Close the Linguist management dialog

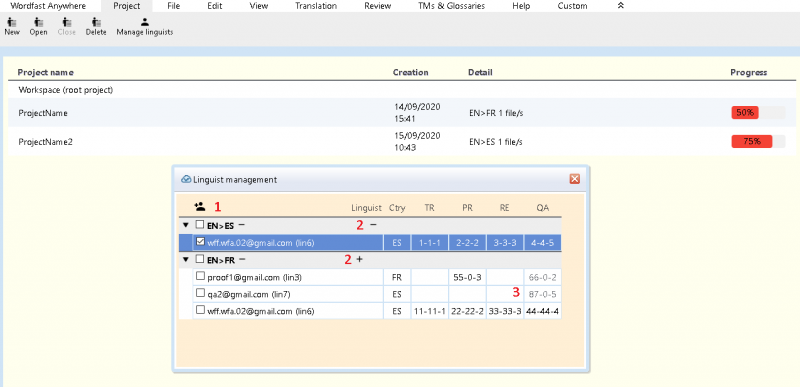click(574, 179)
